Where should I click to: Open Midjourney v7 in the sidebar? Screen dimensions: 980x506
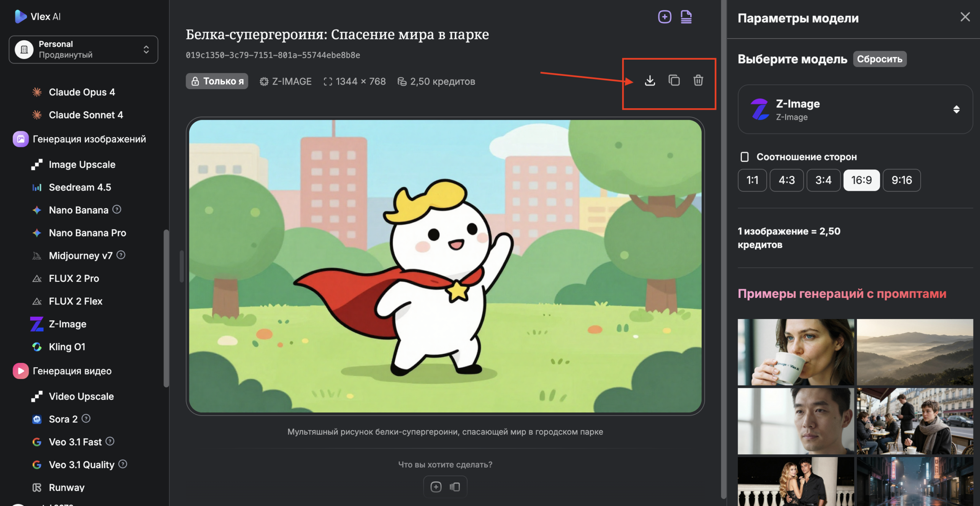pyautogui.click(x=80, y=255)
